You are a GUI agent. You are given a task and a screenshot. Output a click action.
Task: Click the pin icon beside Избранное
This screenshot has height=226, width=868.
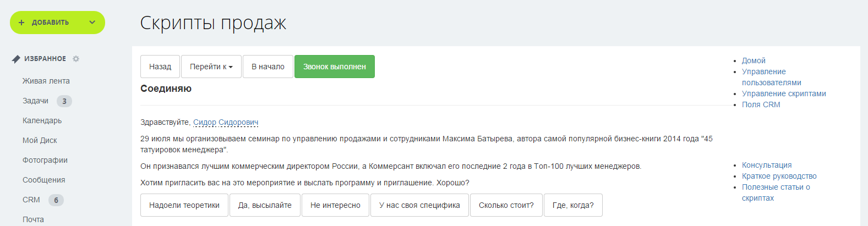(16, 59)
